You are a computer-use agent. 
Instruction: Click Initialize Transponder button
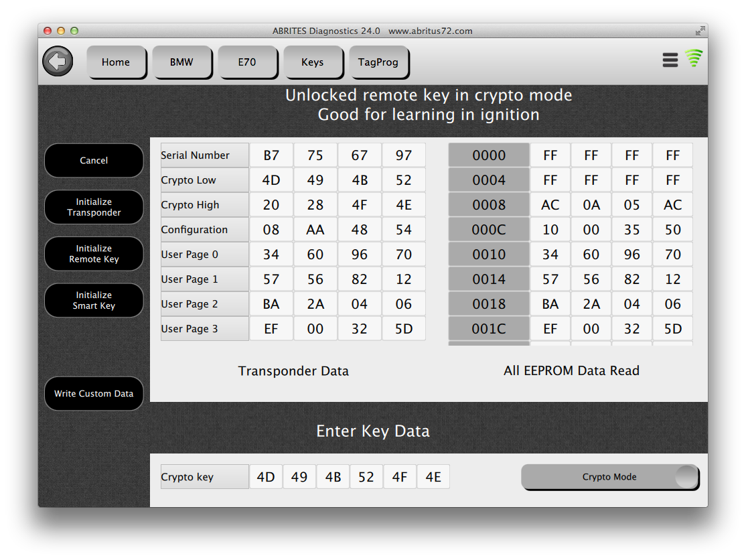coord(94,207)
